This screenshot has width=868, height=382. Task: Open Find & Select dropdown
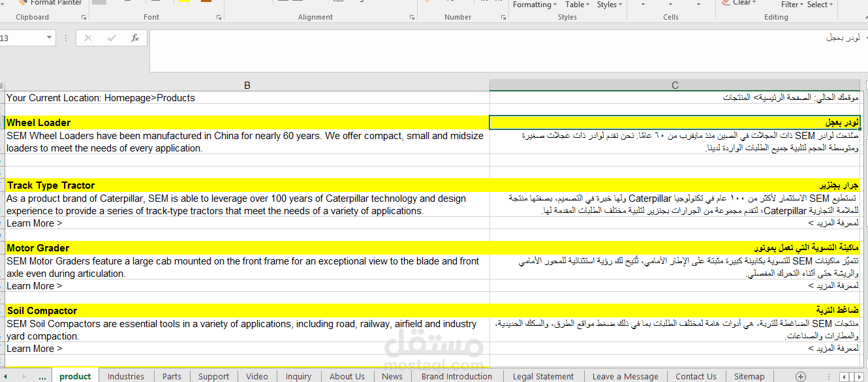pyautogui.click(x=820, y=5)
